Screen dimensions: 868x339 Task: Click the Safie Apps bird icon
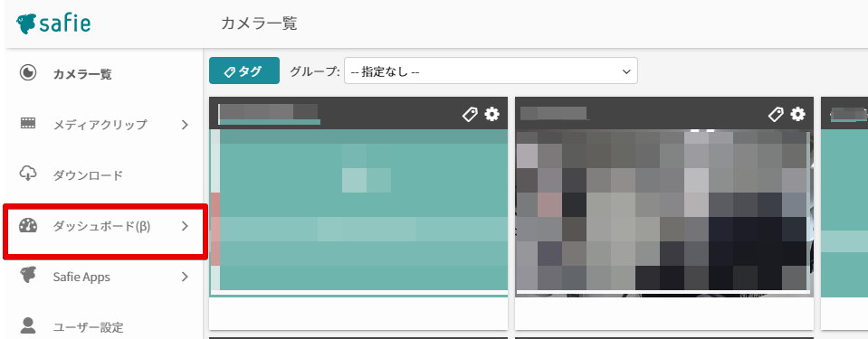click(28, 276)
